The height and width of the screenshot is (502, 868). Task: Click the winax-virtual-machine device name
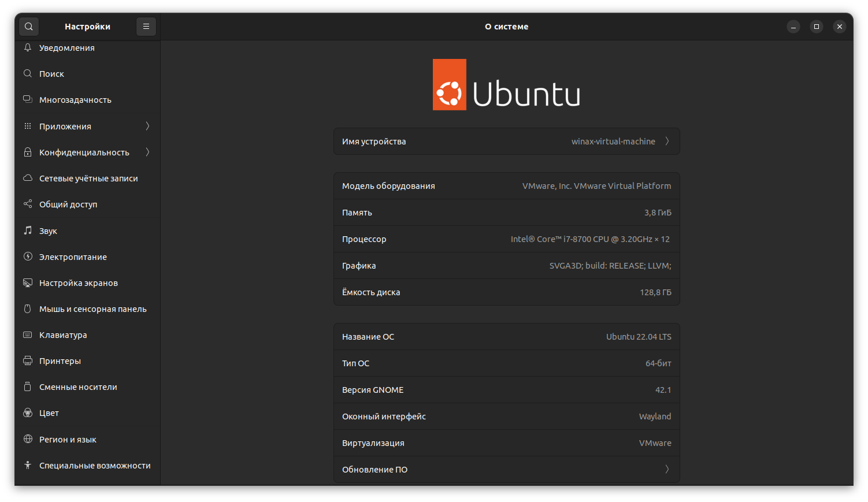613,142
